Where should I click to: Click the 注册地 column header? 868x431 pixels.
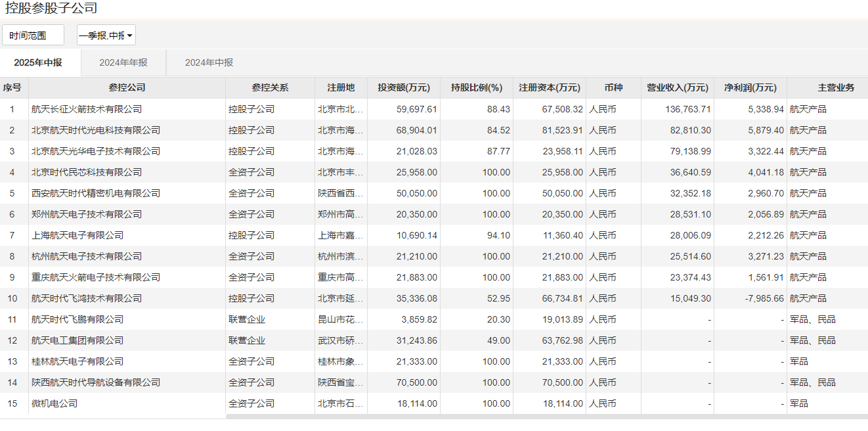[341, 87]
